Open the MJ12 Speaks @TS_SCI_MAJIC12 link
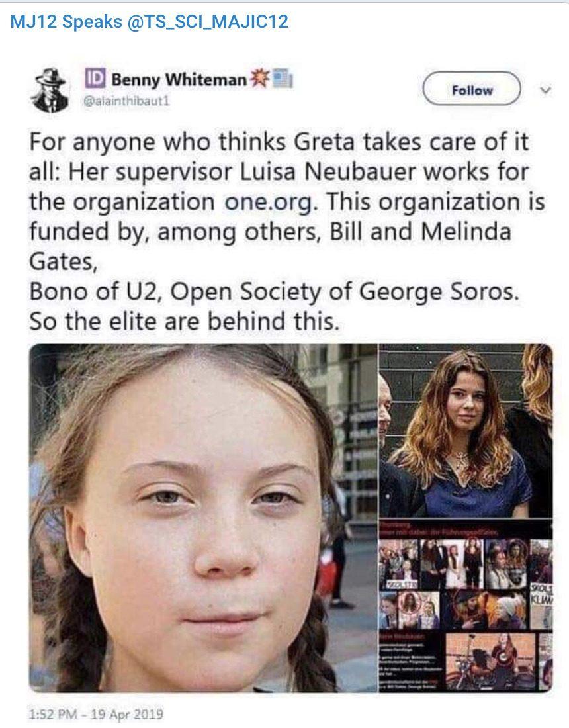Image resolution: width=569 pixels, height=728 pixels. 149,21
